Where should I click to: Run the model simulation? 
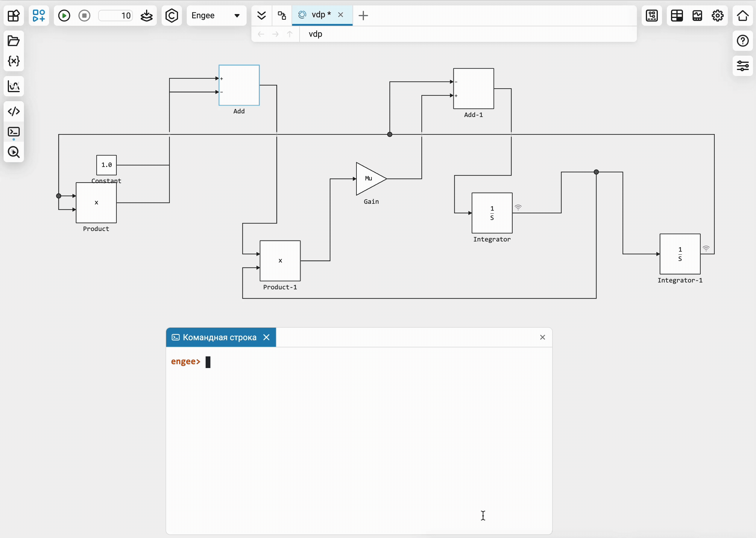pyautogui.click(x=64, y=16)
